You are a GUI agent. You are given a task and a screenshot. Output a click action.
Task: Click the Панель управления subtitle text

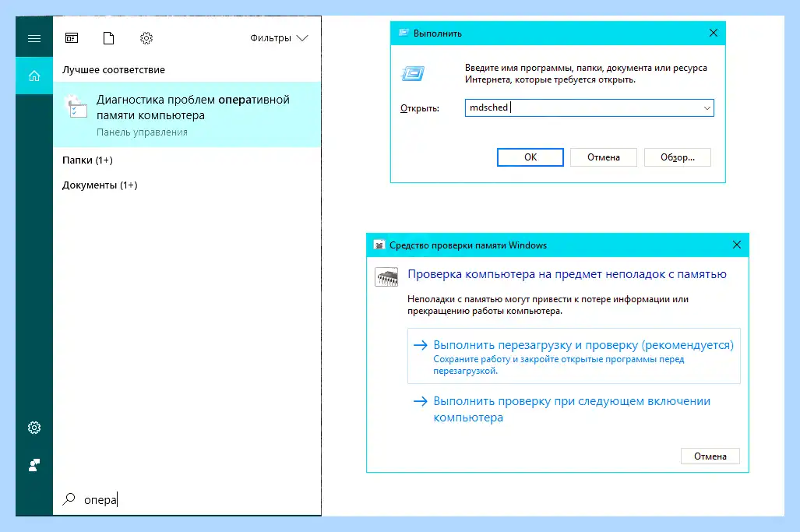(x=142, y=132)
